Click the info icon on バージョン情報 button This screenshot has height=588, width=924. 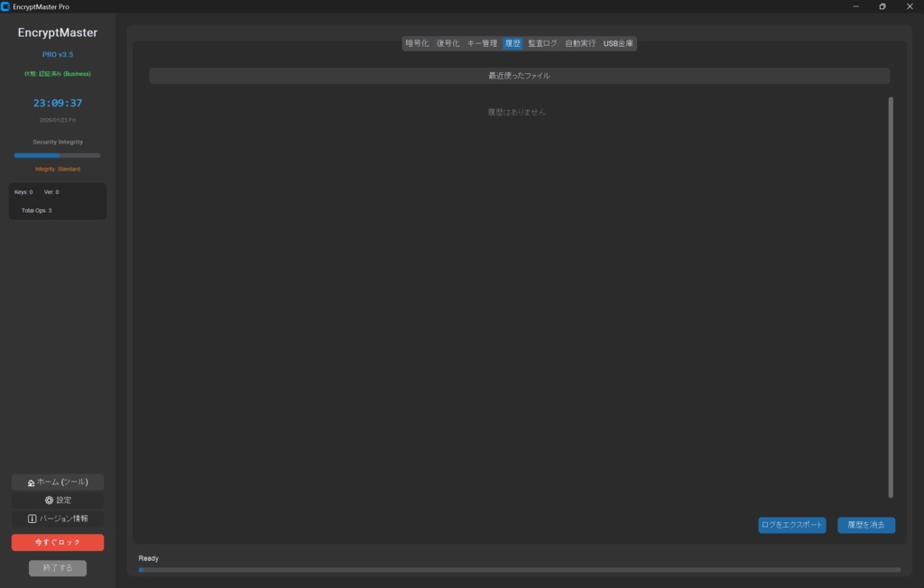(32, 519)
